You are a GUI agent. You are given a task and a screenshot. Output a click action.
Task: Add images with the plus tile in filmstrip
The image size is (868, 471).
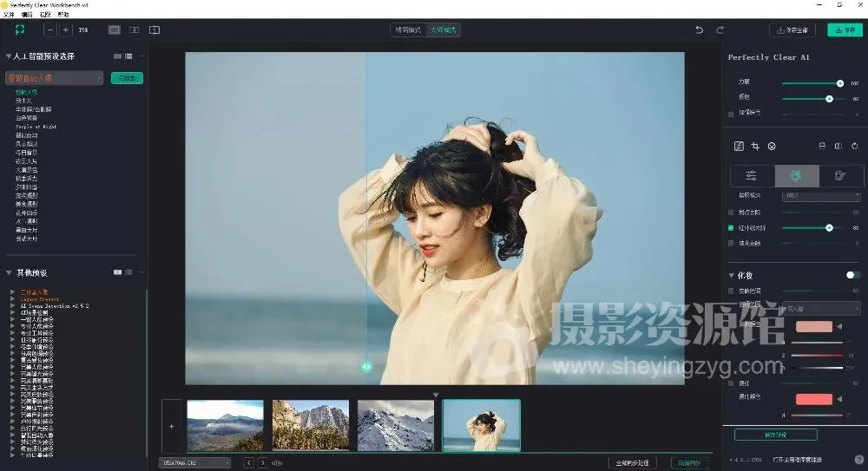pyautogui.click(x=172, y=426)
